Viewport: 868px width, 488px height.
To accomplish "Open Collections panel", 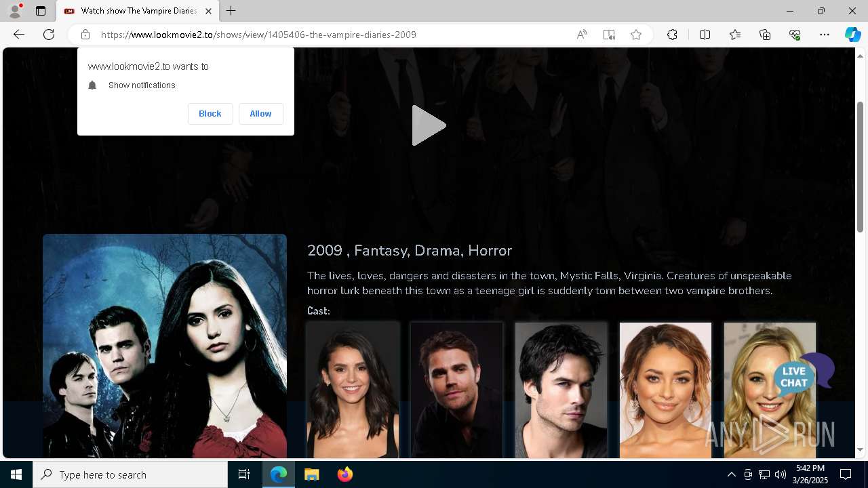I will [765, 35].
